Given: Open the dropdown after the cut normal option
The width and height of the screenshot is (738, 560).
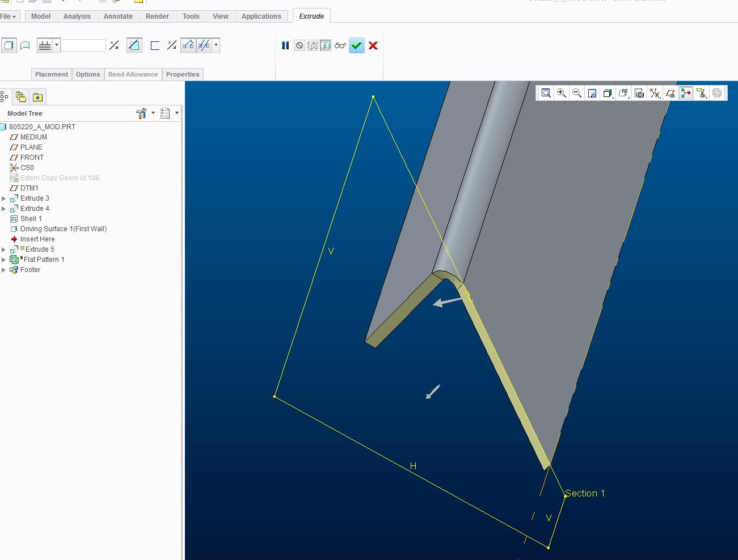Looking at the screenshot, I should (216, 45).
